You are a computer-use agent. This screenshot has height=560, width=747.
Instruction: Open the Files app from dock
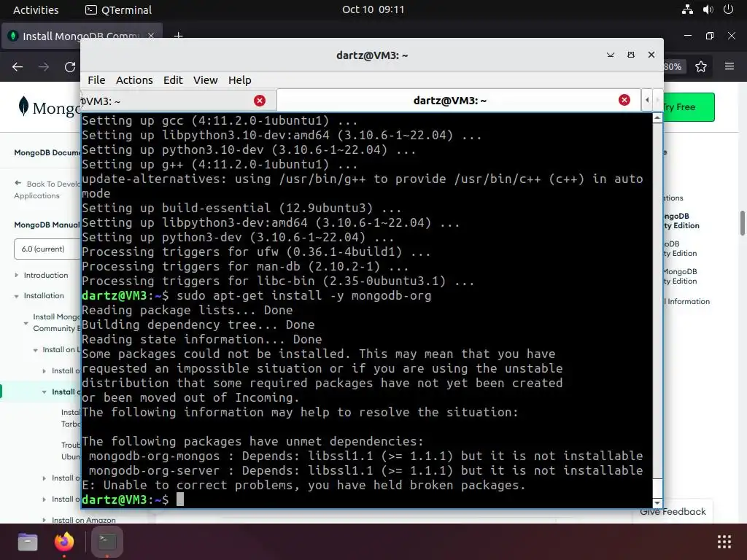pos(28,542)
